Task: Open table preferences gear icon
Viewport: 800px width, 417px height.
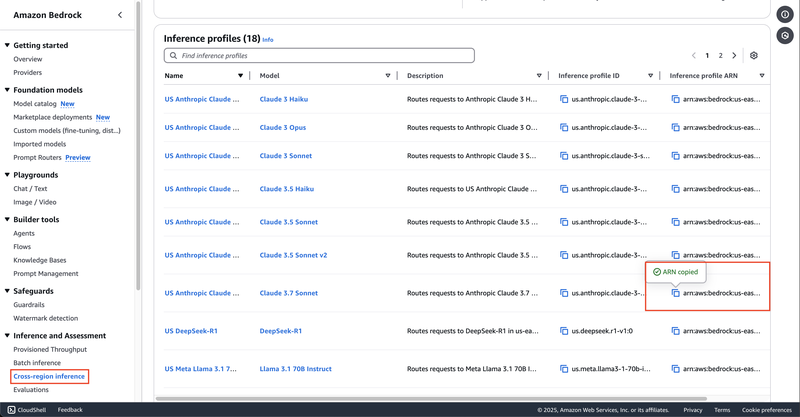Action: point(754,56)
